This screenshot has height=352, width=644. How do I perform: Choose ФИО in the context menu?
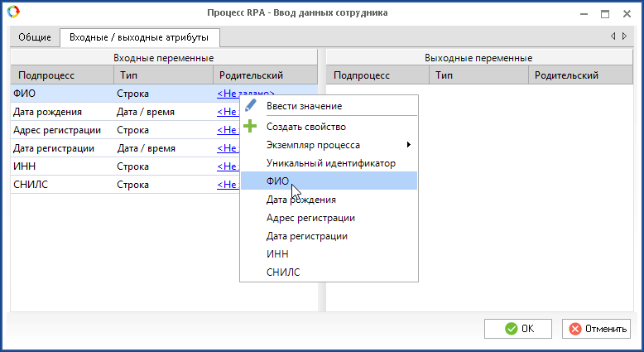click(277, 181)
